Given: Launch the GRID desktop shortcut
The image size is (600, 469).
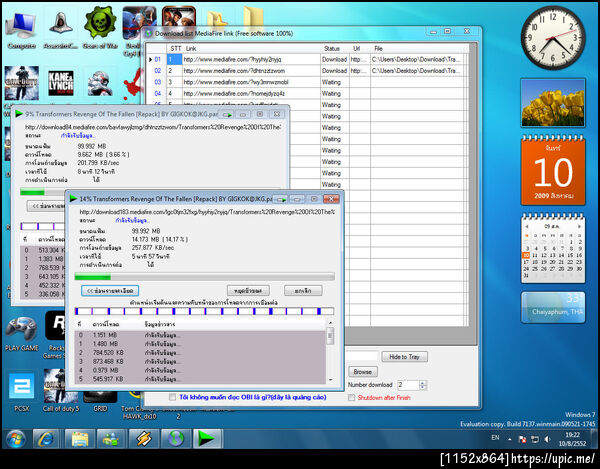Looking at the screenshot, I should (x=100, y=402).
